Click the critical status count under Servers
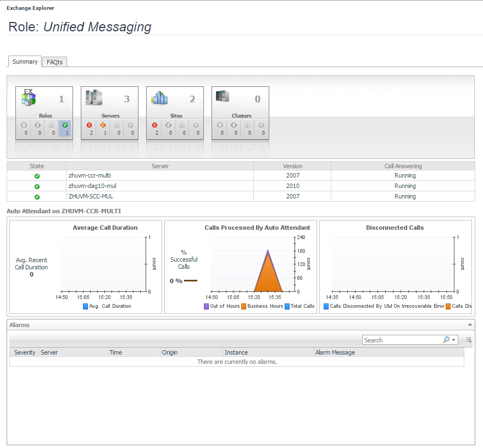This screenshot has width=483, height=448. 103,129
